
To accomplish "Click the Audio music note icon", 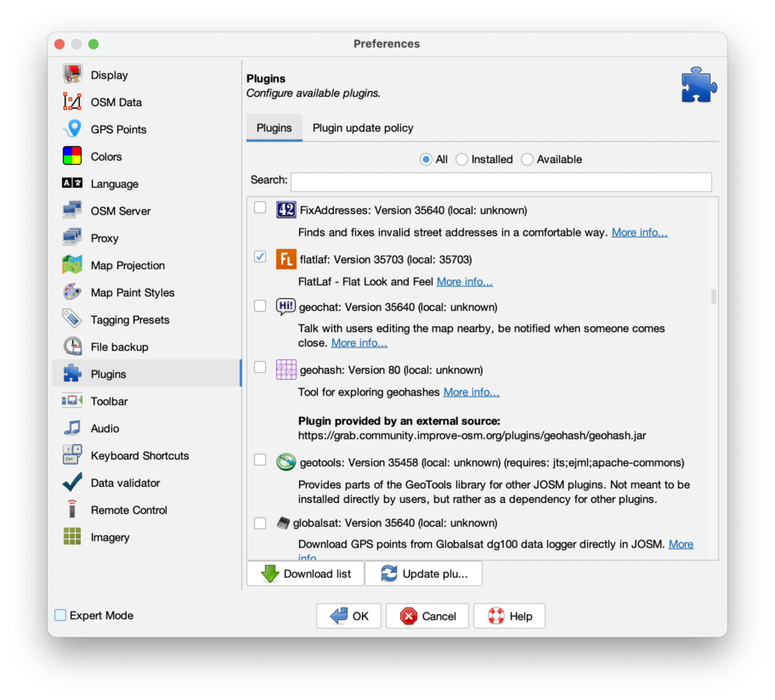I will (x=72, y=428).
